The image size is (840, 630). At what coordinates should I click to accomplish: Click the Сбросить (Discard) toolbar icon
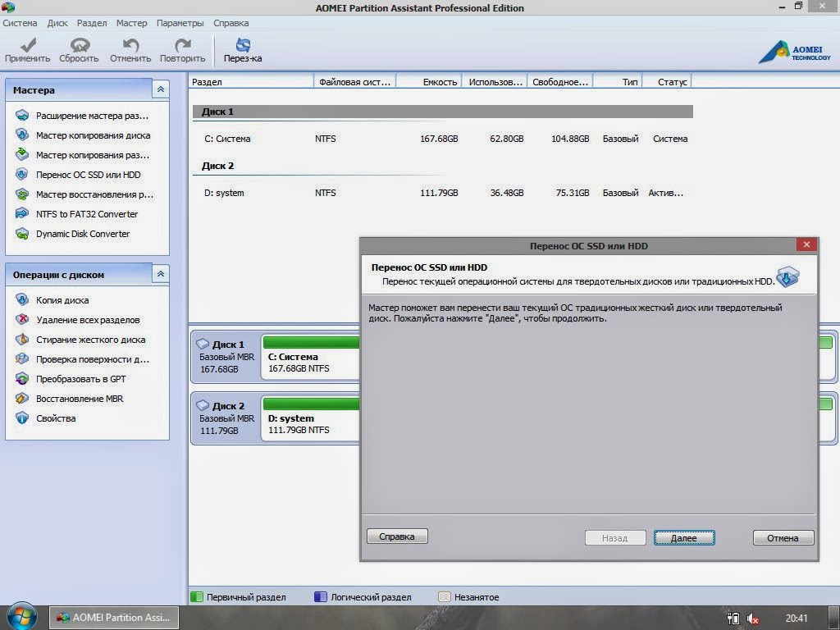(x=80, y=44)
